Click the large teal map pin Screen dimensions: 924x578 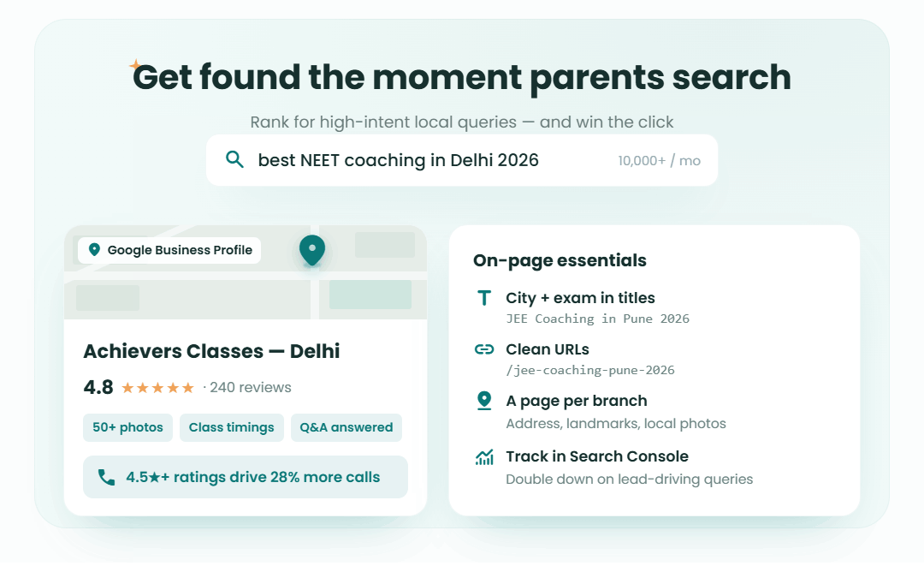pos(312,250)
